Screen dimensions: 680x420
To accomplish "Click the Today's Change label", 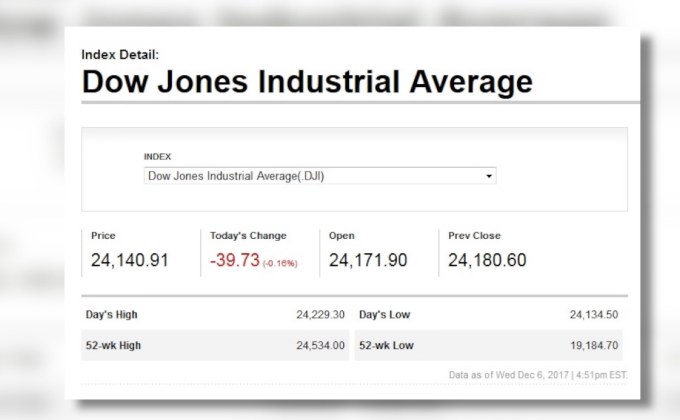I will 248,236.
